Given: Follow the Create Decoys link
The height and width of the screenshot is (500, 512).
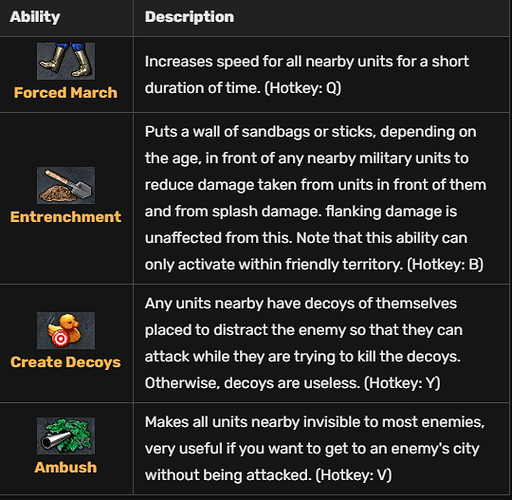Looking at the screenshot, I should (66, 362).
